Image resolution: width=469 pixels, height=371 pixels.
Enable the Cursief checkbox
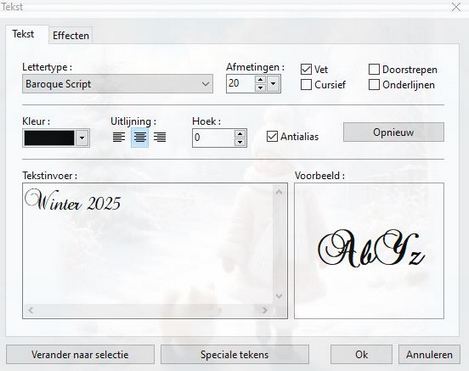pyautogui.click(x=306, y=85)
